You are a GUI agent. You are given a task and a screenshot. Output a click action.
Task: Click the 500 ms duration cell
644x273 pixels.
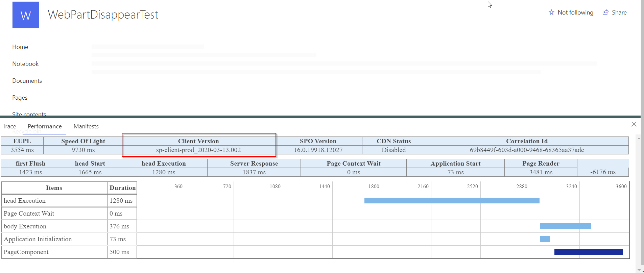(x=122, y=252)
